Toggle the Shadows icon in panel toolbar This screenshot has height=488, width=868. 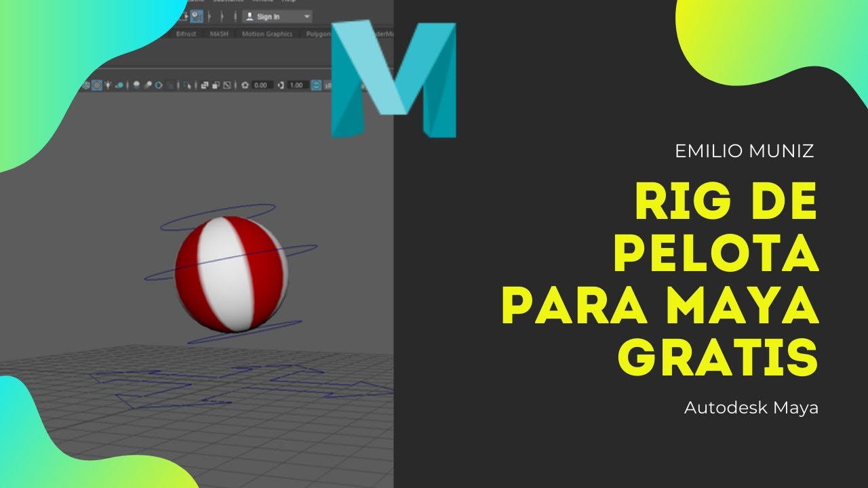119,85
